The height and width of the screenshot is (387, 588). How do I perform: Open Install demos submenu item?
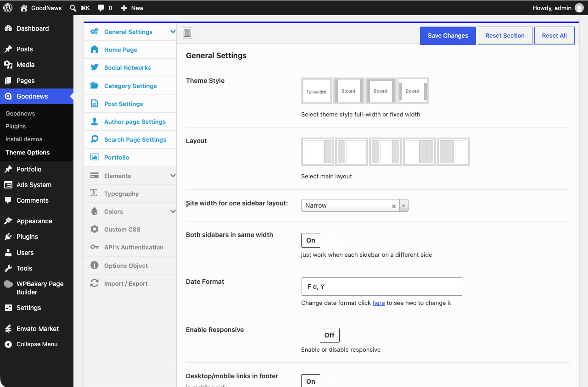pos(24,139)
